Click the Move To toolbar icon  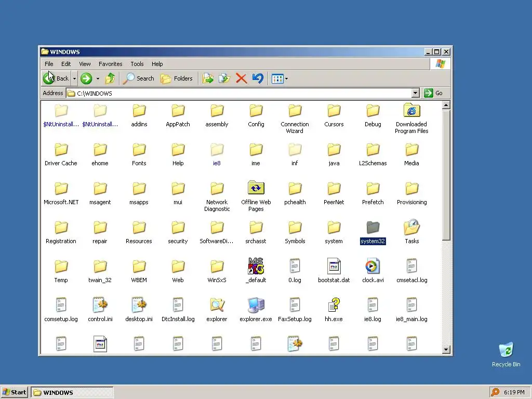point(208,78)
